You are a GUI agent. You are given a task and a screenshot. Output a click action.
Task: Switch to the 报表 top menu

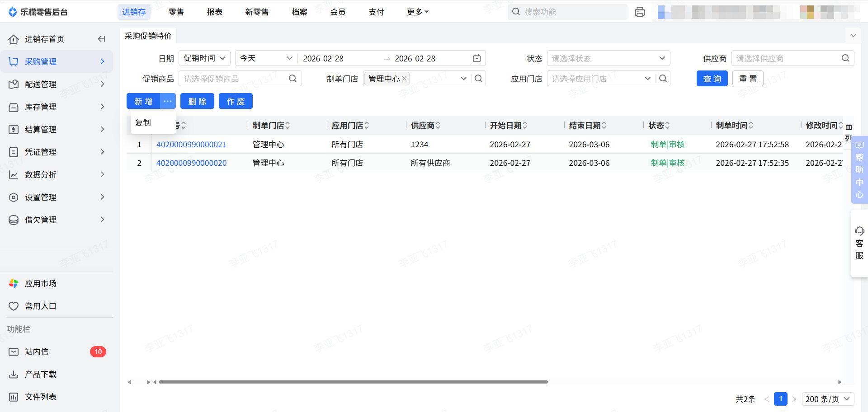pos(214,12)
